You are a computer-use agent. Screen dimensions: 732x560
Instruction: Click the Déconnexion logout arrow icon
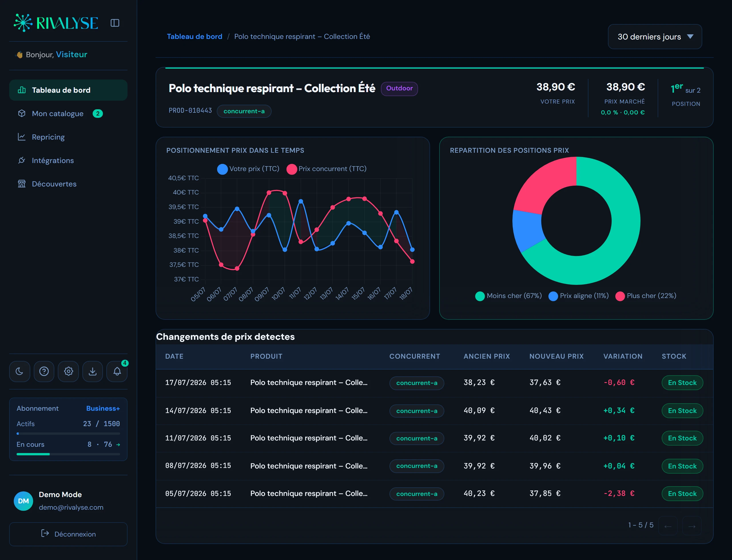click(x=45, y=534)
